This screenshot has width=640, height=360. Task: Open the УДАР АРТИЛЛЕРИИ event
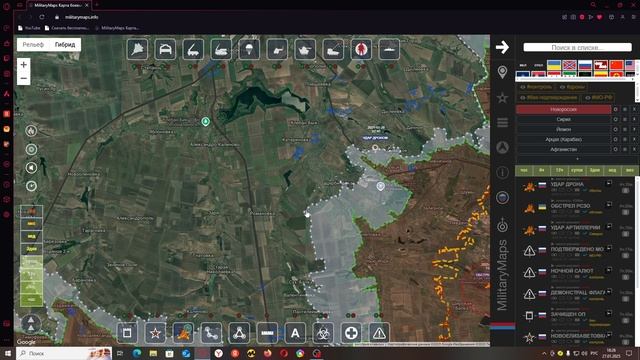pos(575,227)
